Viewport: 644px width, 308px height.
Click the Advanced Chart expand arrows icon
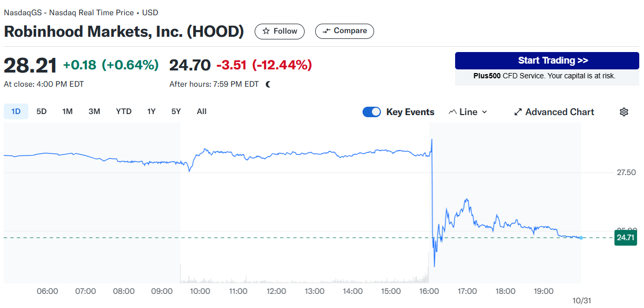(518, 112)
